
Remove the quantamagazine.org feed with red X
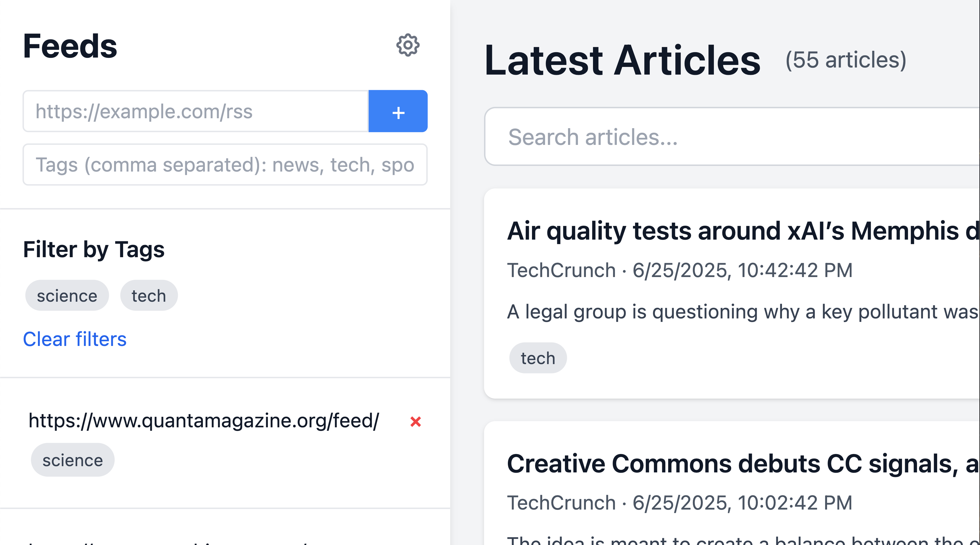(x=415, y=421)
